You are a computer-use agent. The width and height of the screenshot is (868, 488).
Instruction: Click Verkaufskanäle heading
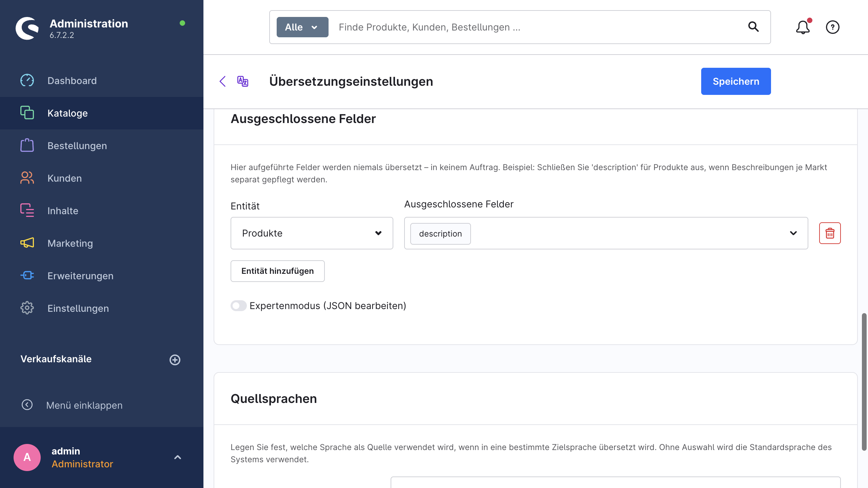[56, 359]
